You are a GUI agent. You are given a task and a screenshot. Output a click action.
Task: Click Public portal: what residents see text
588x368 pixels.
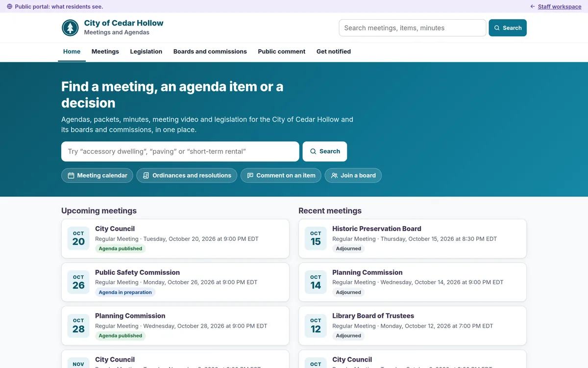tap(59, 7)
